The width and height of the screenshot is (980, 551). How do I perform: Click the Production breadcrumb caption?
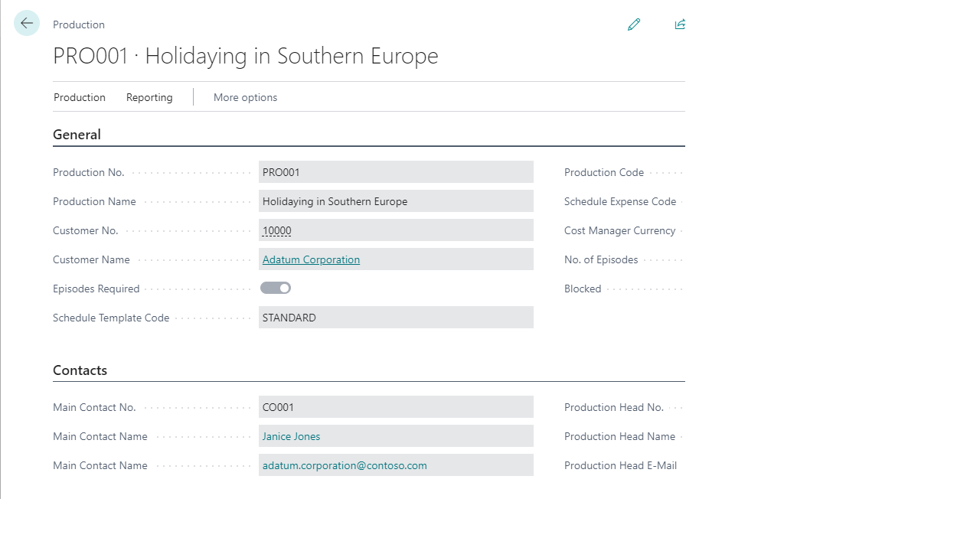(x=79, y=24)
